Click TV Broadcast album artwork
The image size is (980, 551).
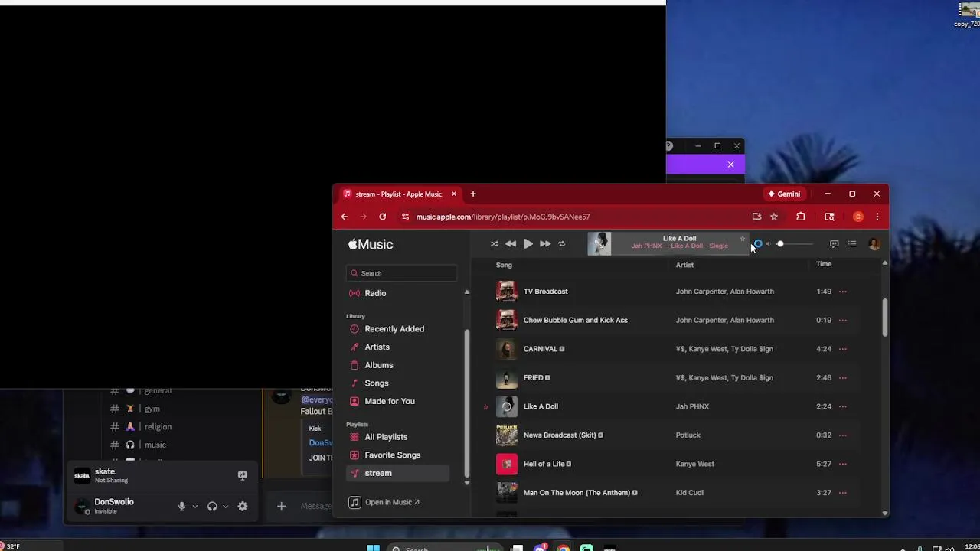click(506, 292)
